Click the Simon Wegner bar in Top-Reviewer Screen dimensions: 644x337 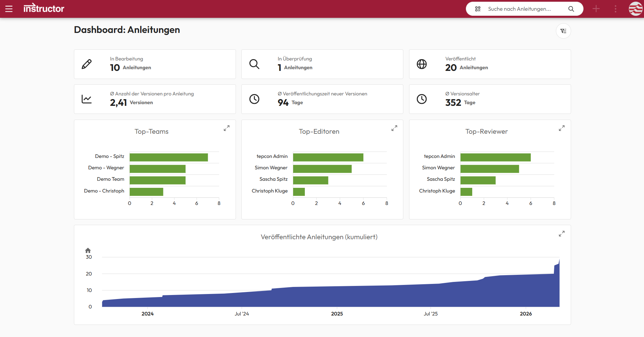tap(489, 169)
